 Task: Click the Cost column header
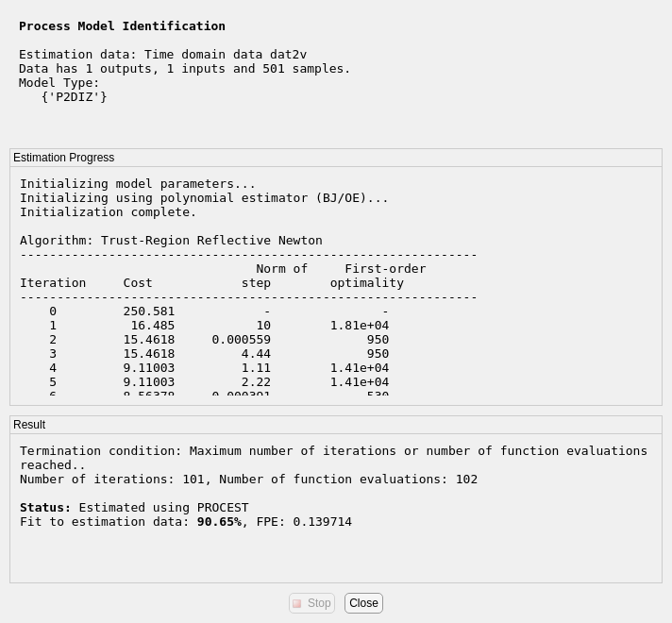click(x=138, y=283)
